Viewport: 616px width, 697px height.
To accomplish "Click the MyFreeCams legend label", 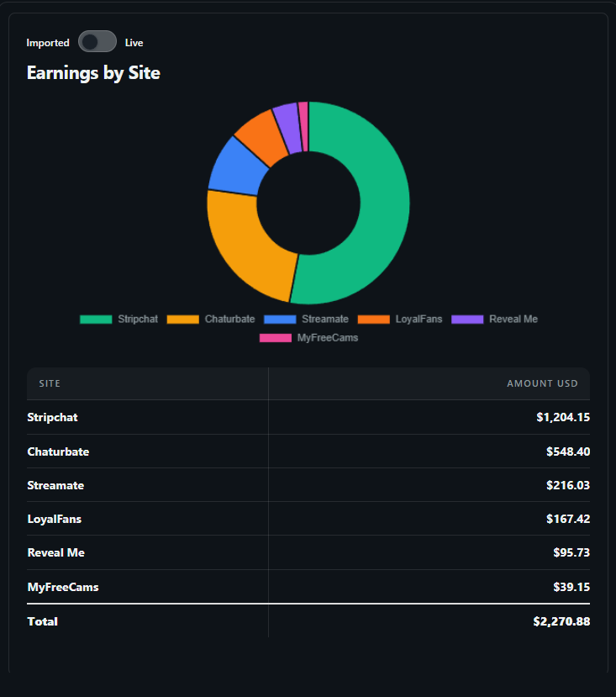I will pyautogui.click(x=328, y=338).
